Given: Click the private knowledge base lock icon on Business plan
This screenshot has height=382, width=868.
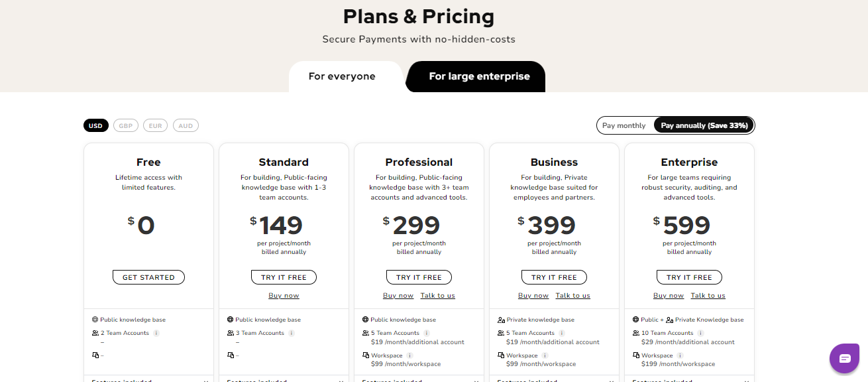Looking at the screenshot, I should [x=501, y=319].
